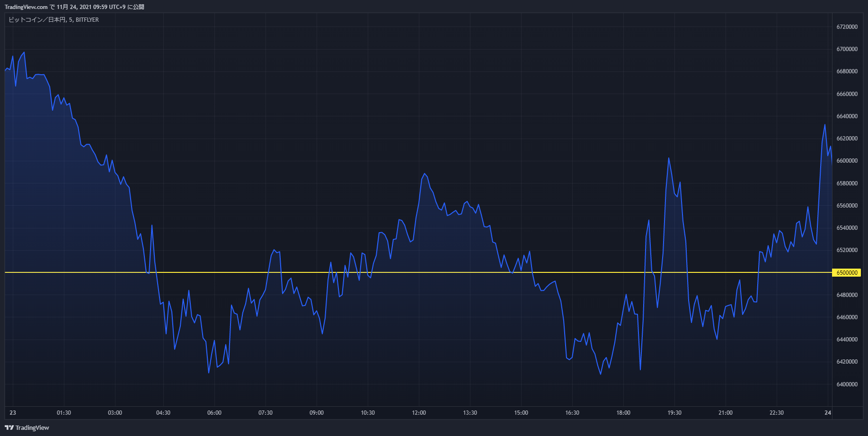Click the 06:00 time axis label
Screen dimensions: 868x436
click(214, 413)
